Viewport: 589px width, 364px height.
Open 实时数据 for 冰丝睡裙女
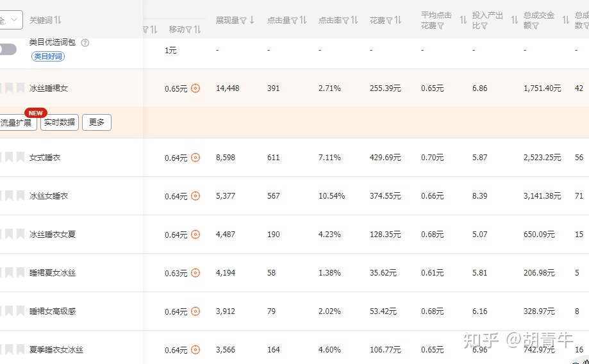[x=60, y=122]
